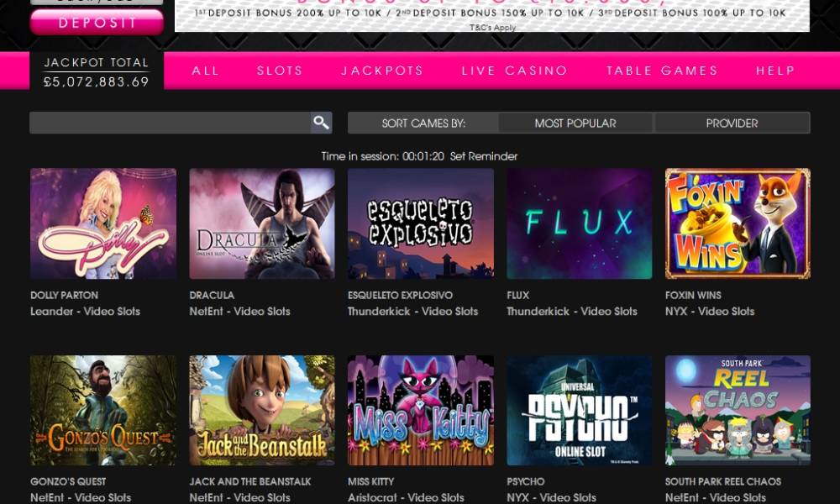Click Leander - Video Slots provider text

pyautogui.click(x=85, y=311)
